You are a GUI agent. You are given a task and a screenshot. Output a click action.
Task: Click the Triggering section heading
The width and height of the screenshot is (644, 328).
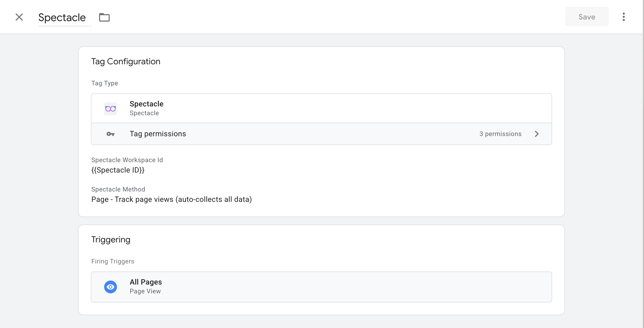pyautogui.click(x=111, y=240)
